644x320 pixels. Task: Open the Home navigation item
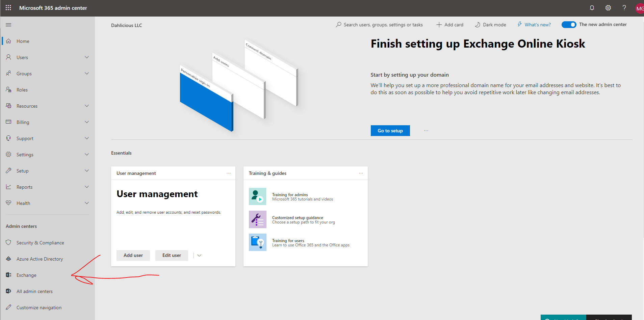(47, 41)
